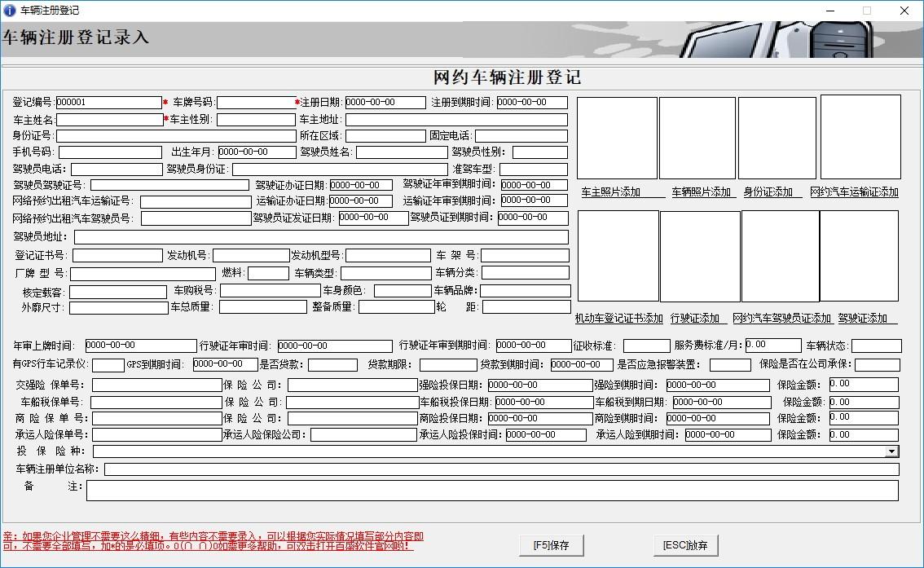This screenshot has width=924, height=568.
Task: Focus the 注册到期时间 date field
Action: point(532,103)
